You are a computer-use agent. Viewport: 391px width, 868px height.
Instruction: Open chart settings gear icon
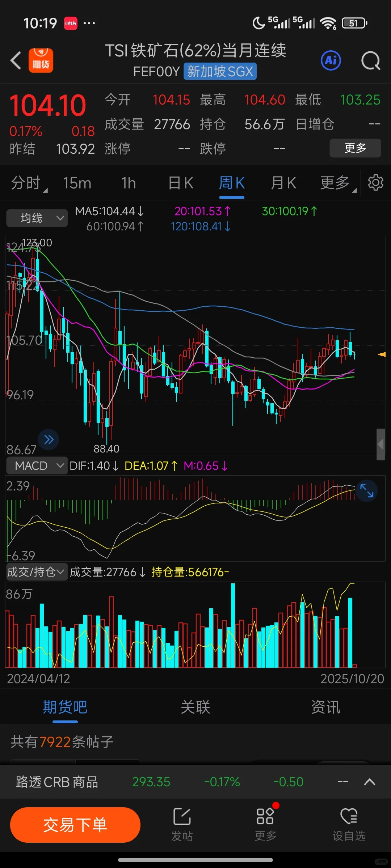[375, 183]
